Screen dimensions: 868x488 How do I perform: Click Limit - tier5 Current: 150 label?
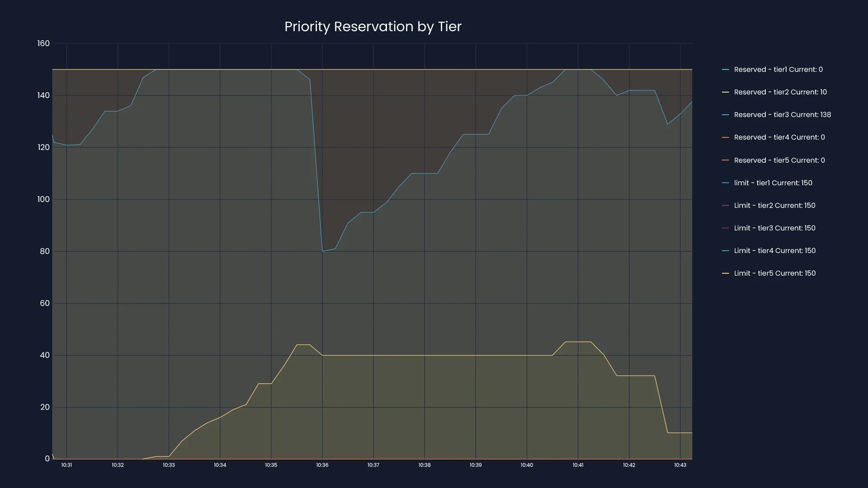pyautogui.click(x=774, y=273)
